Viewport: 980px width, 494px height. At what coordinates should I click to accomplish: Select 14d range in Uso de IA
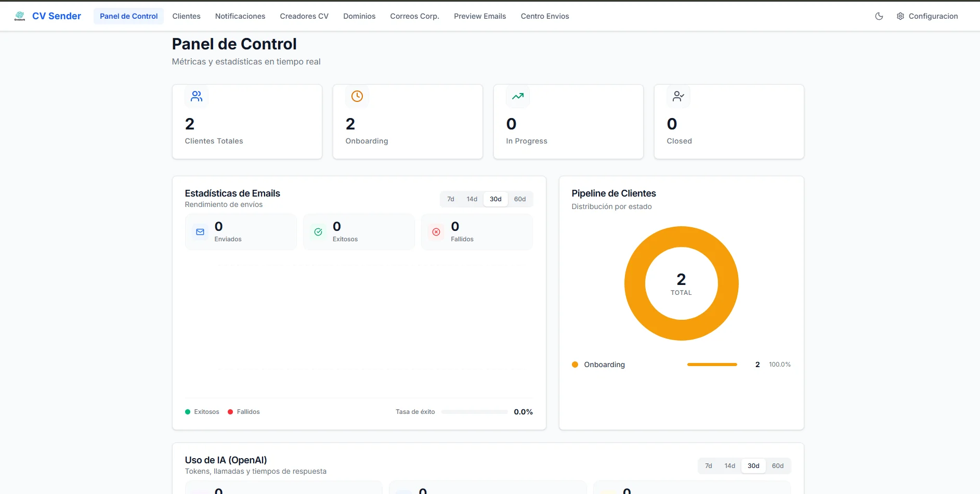[x=730, y=466]
